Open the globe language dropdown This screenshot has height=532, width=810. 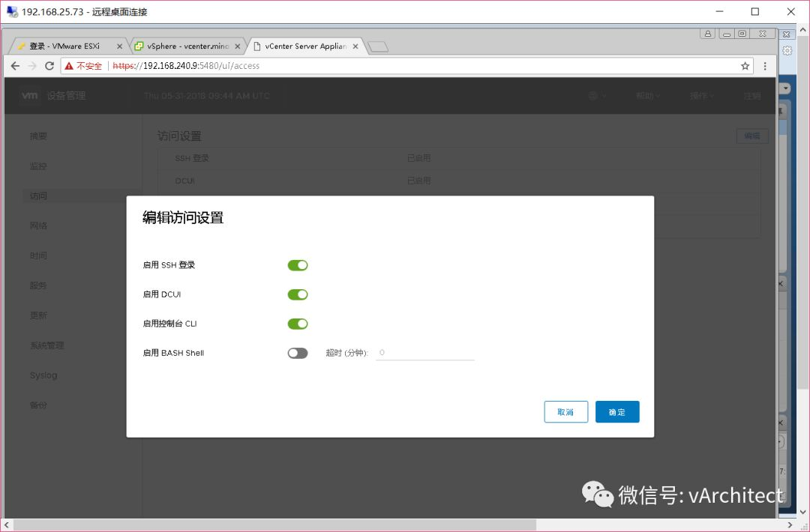coord(597,96)
